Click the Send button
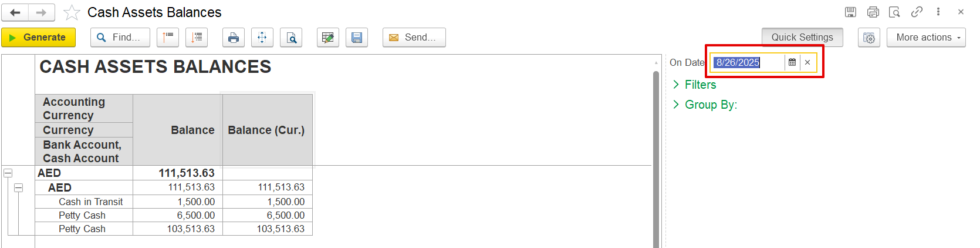The image size is (980, 248). 414,38
